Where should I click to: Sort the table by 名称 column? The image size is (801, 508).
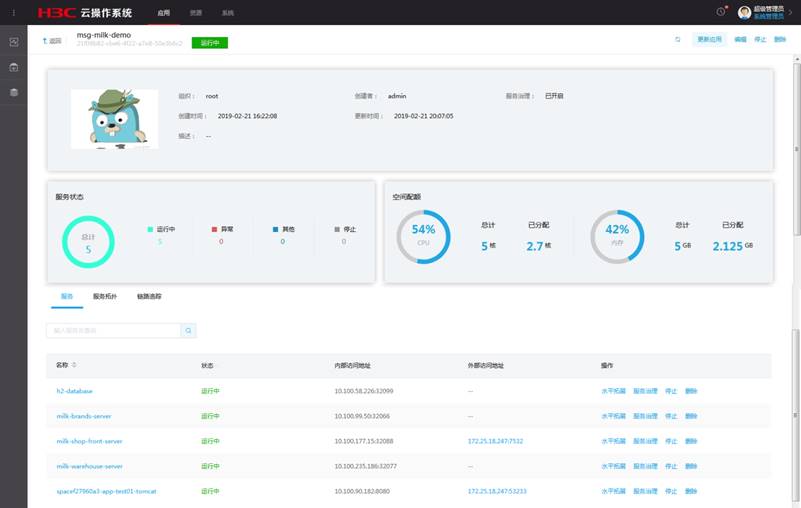(74, 365)
